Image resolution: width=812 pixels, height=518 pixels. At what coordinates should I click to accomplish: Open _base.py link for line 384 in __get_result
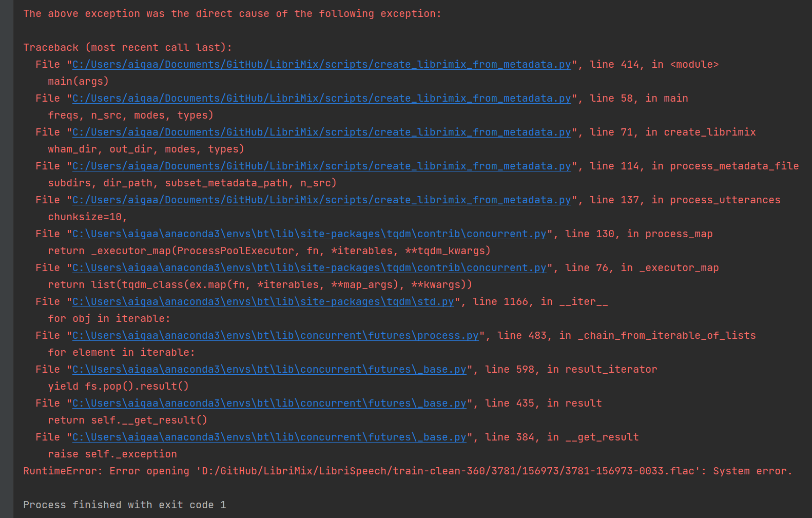[269, 437]
